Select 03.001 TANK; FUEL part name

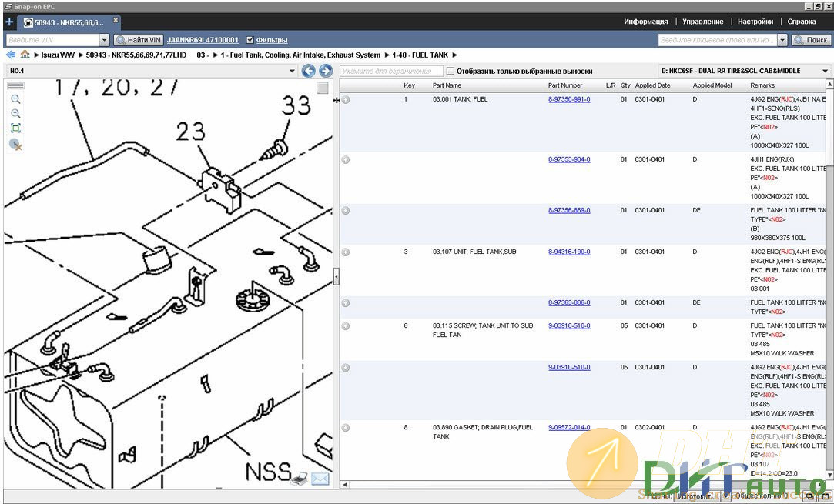[460, 99]
